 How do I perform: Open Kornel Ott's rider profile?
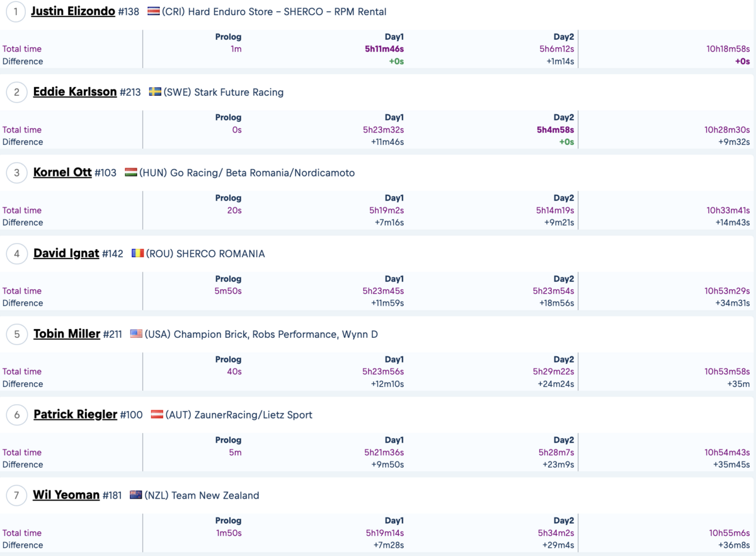pos(62,173)
